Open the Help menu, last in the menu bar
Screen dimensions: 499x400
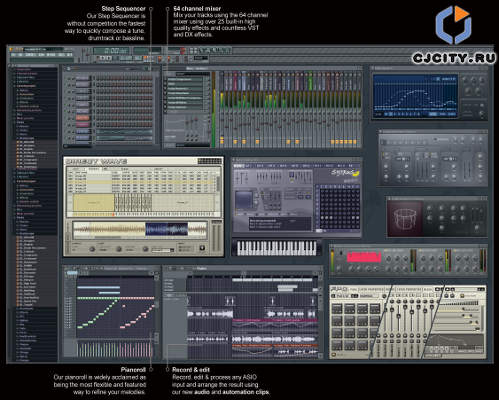click(69, 55)
